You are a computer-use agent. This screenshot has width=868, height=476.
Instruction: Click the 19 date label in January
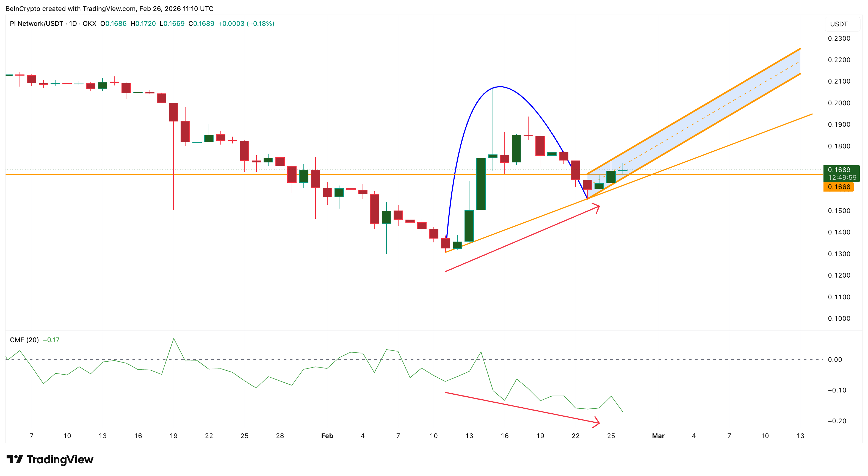coord(173,436)
